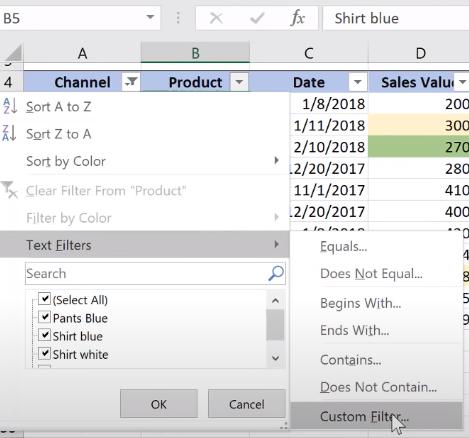Expand the Filter by Color submenu arrow
Viewport: 469px width, 438px height.
tap(276, 217)
